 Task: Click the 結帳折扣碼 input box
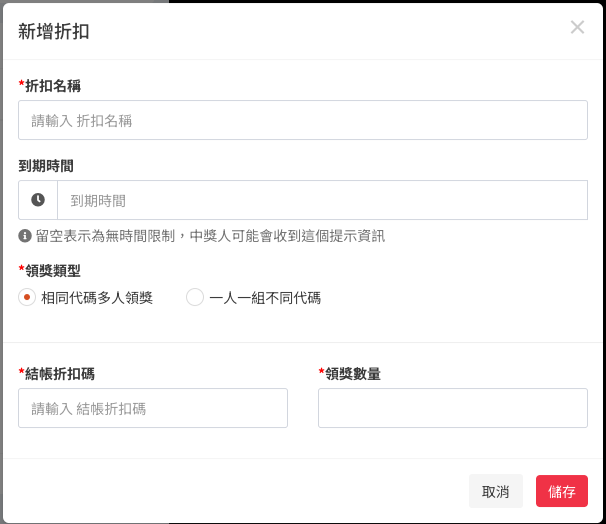click(x=153, y=408)
